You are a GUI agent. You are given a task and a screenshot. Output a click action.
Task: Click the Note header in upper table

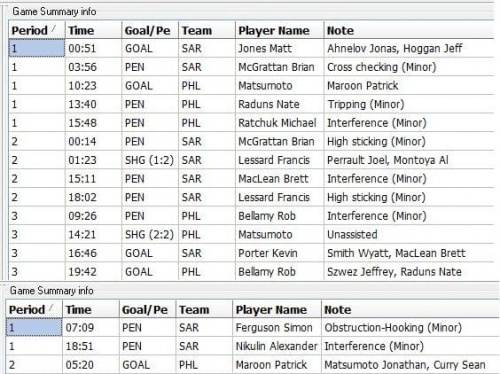point(409,30)
